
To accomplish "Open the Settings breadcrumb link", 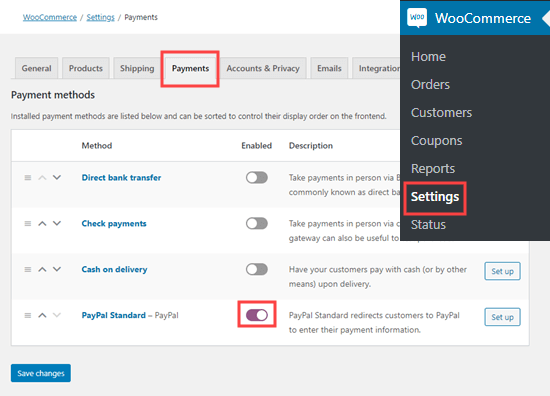I will click(x=100, y=17).
